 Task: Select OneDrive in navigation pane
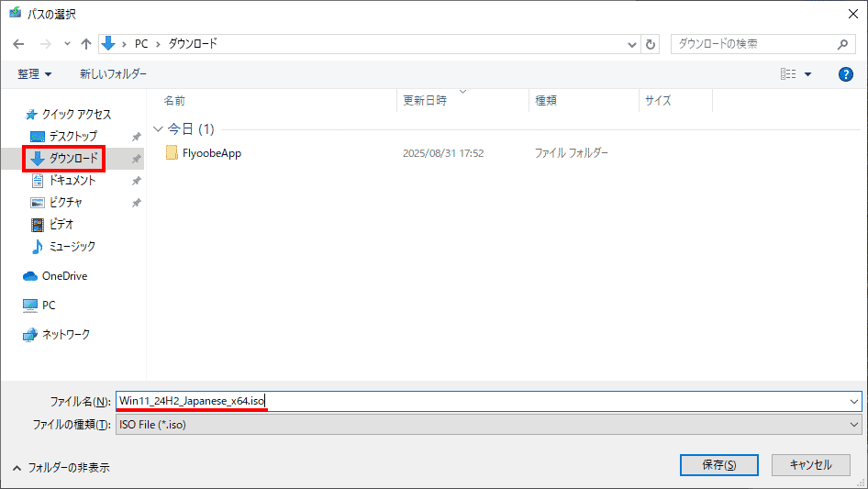(55, 276)
